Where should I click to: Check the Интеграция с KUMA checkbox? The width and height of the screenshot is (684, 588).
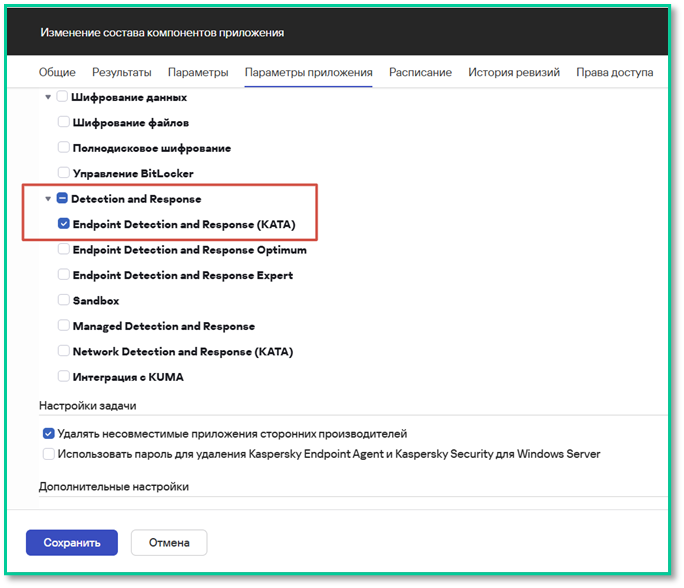point(64,376)
